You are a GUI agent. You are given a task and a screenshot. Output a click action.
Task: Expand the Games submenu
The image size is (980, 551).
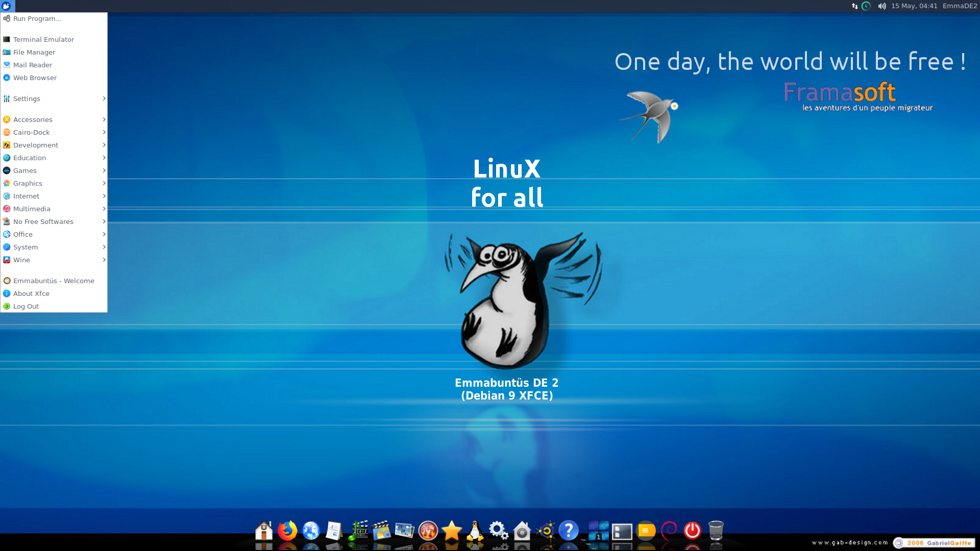pyautogui.click(x=54, y=170)
